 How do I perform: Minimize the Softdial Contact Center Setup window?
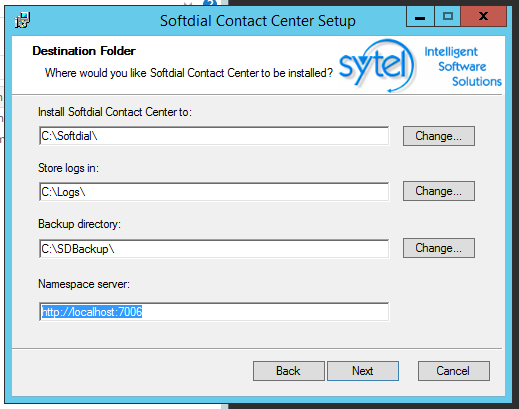coord(420,16)
